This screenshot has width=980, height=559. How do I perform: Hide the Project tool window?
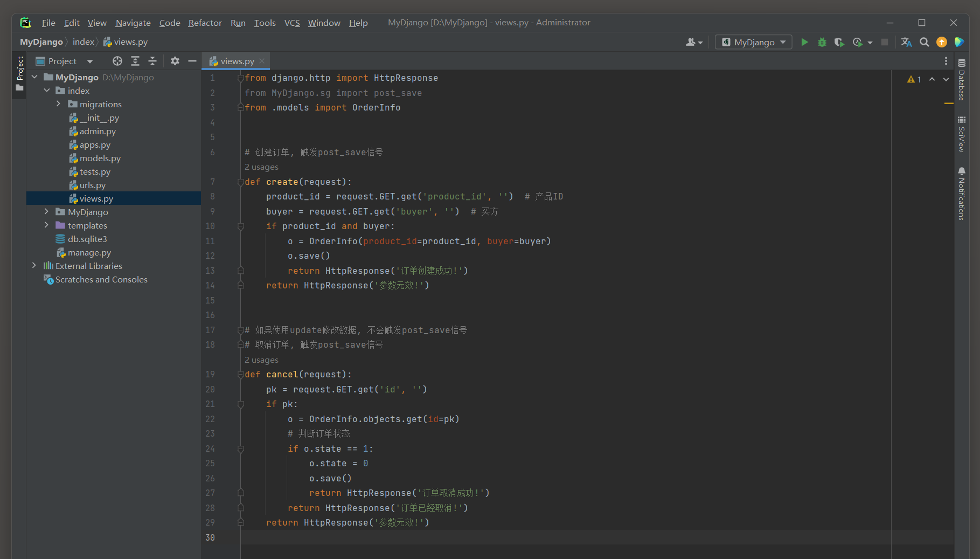(192, 61)
